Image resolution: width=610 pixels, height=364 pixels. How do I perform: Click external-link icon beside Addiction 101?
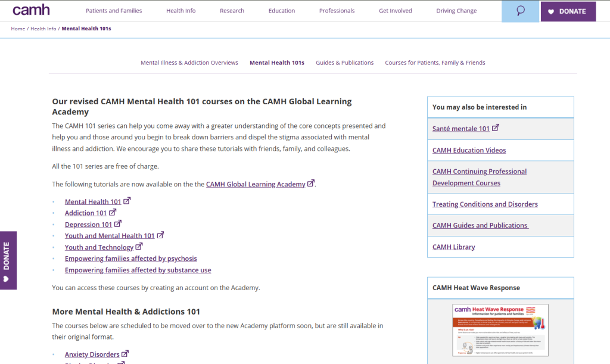113,212
